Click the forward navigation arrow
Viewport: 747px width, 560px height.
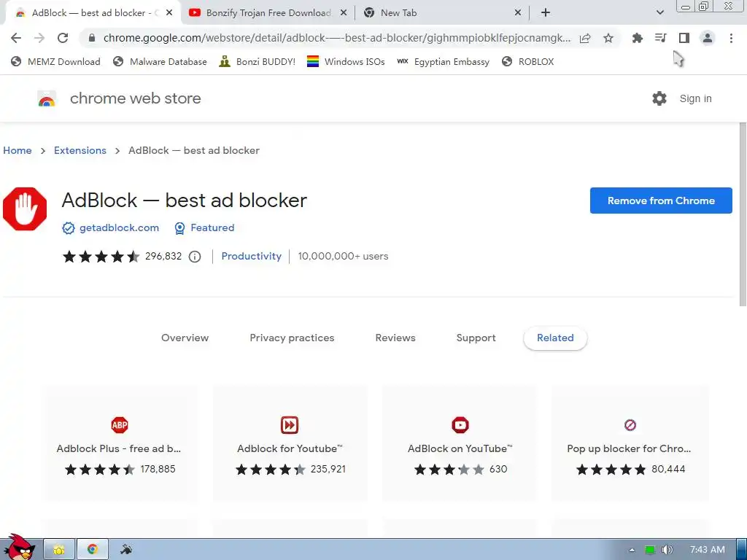(39, 38)
